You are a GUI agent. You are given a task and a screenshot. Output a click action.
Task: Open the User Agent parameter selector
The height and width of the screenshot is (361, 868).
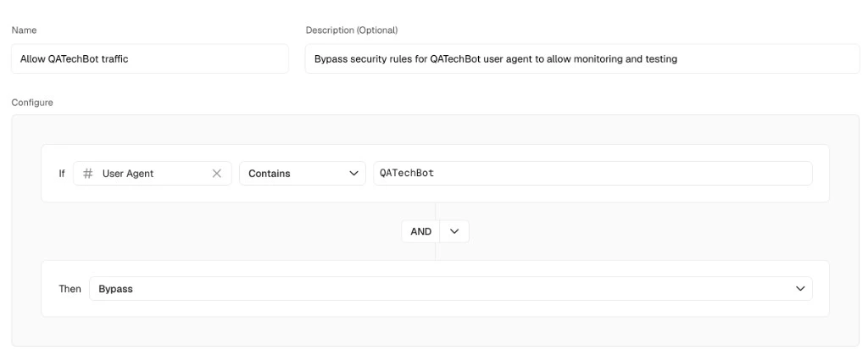pyautogui.click(x=153, y=174)
